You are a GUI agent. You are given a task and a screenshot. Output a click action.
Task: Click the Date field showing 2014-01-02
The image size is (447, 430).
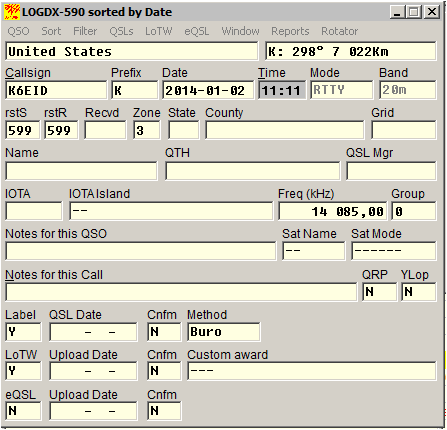[208, 90]
